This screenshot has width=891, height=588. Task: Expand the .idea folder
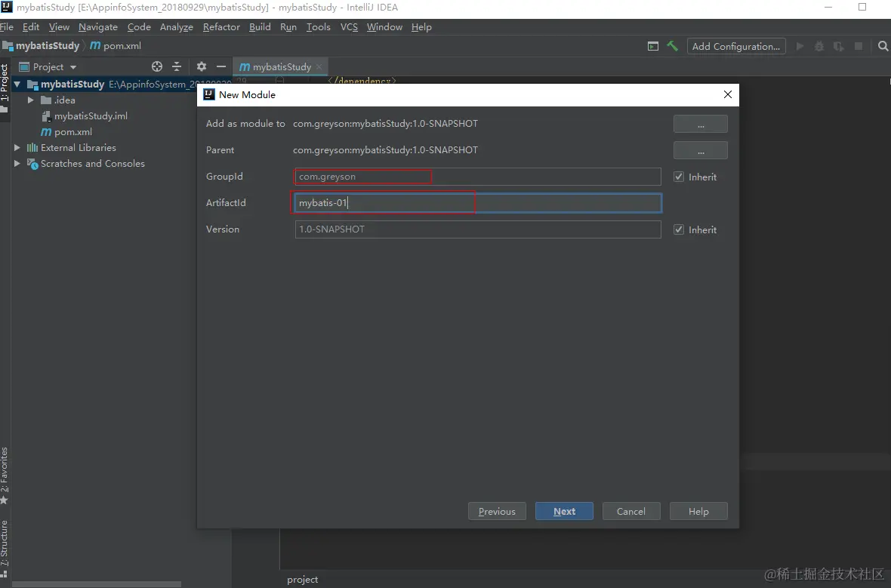coord(31,100)
